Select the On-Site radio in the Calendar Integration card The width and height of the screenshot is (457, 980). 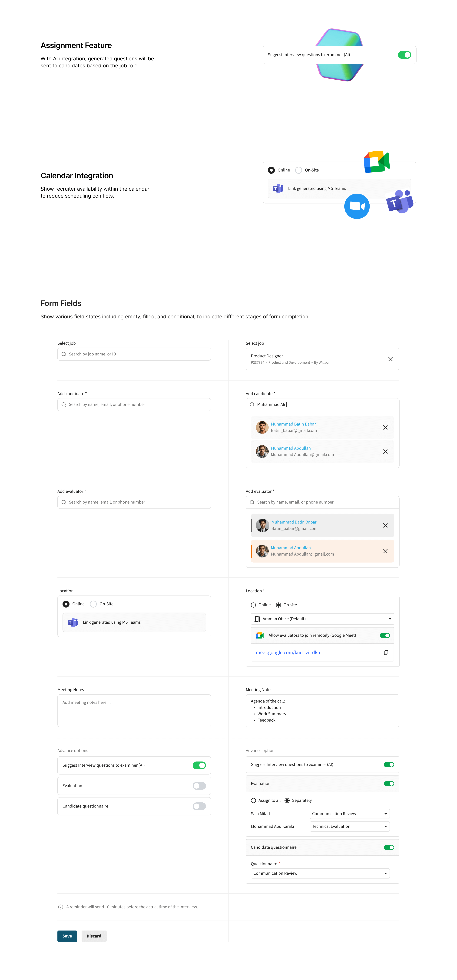pyautogui.click(x=299, y=170)
